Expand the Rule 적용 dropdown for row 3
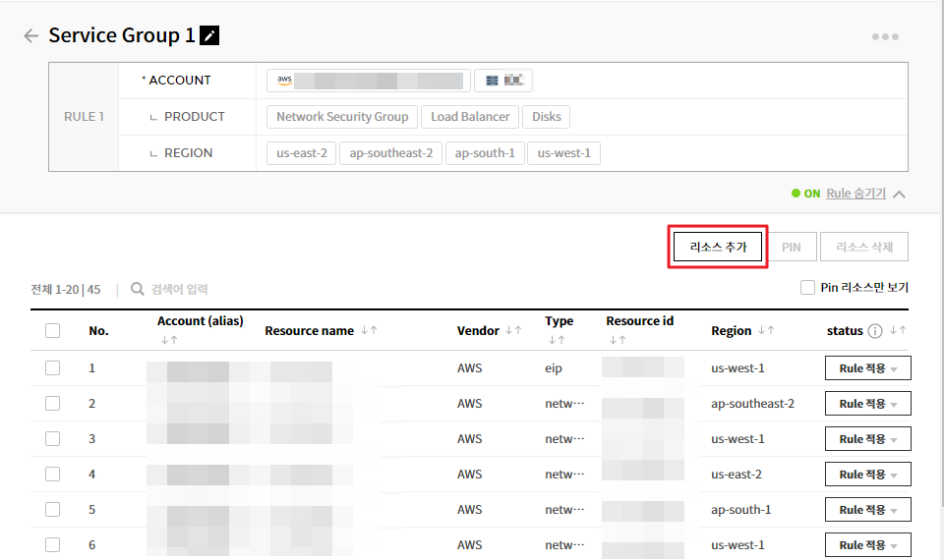This screenshot has width=944, height=560. coord(867,439)
